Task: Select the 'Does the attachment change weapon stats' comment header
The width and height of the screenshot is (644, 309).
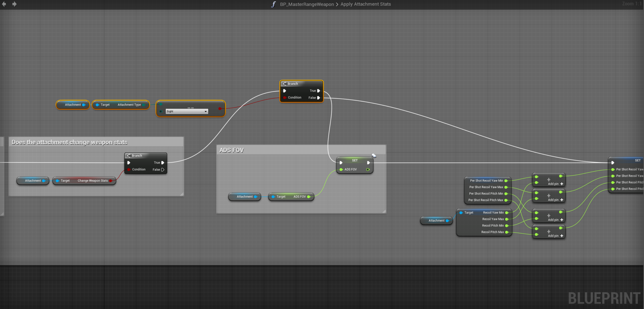Action: click(x=70, y=142)
